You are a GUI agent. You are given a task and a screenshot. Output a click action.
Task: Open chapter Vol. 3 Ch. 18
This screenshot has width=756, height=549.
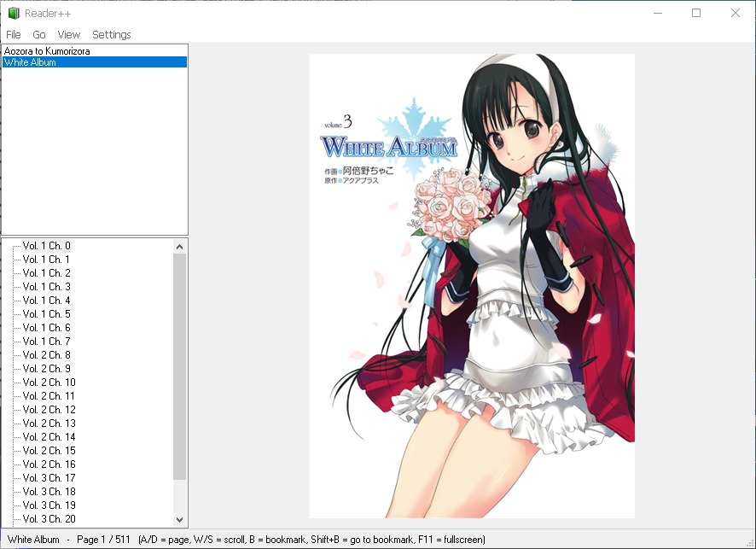(49, 492)
